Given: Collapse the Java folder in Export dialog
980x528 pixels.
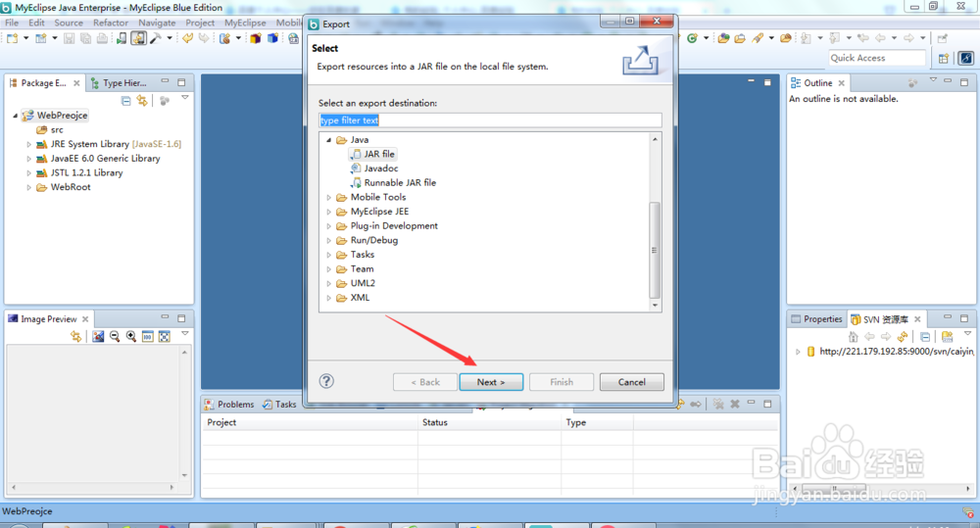Looking at the screenshot, I should [x=328, y=140].
